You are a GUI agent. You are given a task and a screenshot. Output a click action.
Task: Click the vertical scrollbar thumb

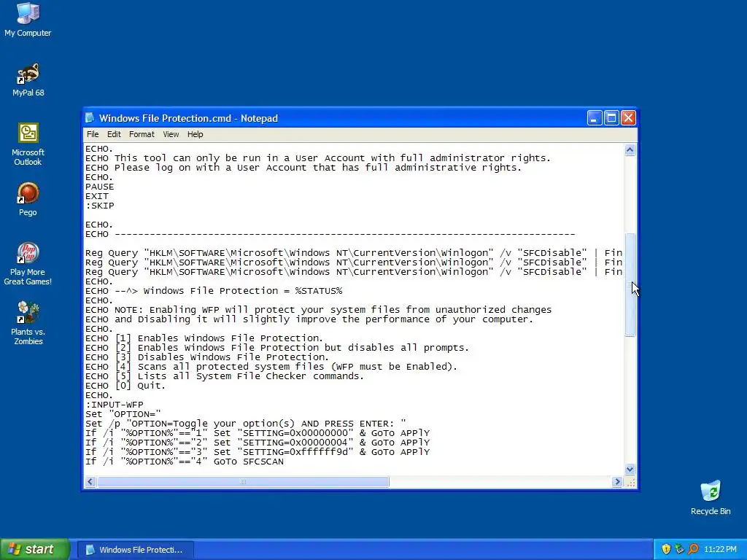tap(630, 285)
